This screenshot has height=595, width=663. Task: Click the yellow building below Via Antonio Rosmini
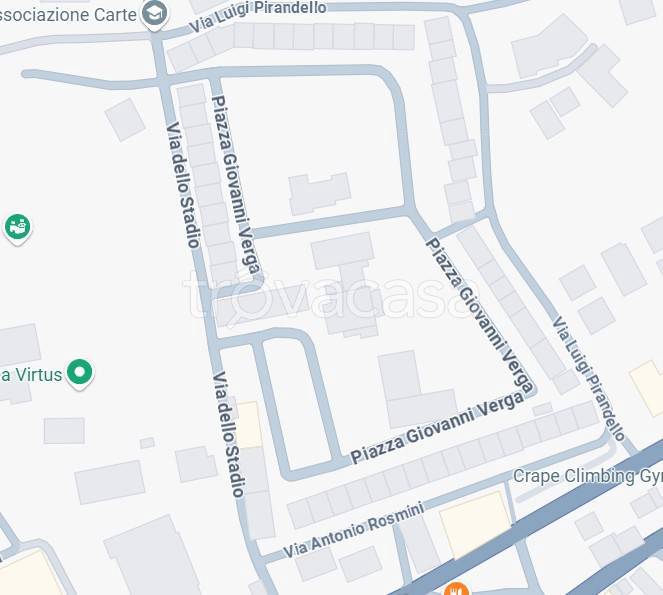tap(475, 524)
